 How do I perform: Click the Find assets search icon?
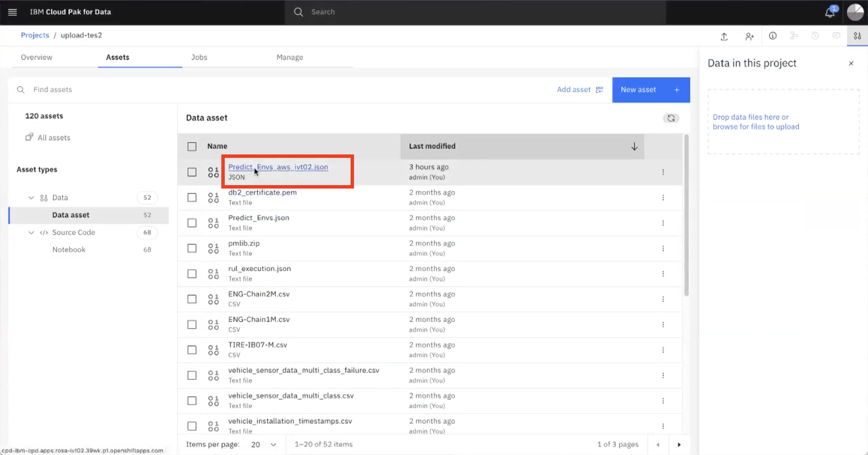tap(21, 90)
